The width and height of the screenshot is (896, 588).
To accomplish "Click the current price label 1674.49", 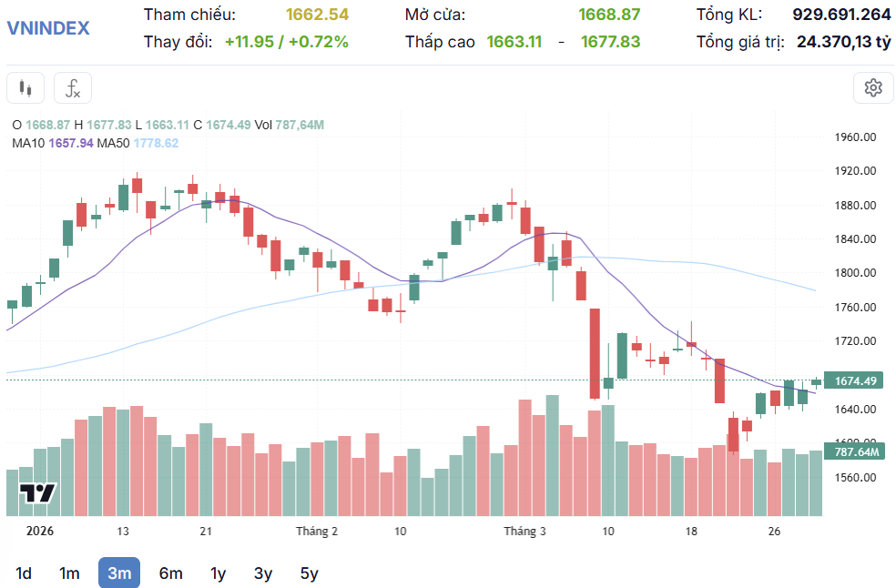I will pos(855,381).
